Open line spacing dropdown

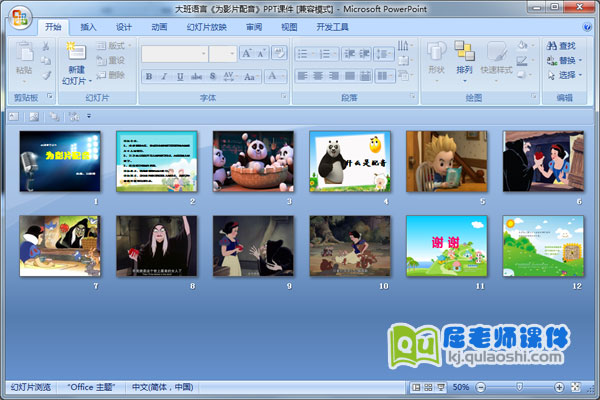(x=384, y=54)
